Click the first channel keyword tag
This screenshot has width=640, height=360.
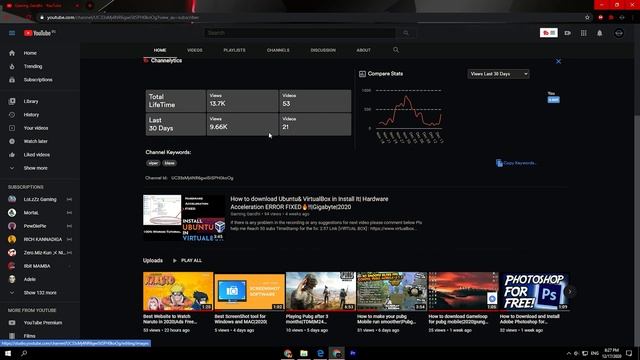coord(153,163)
